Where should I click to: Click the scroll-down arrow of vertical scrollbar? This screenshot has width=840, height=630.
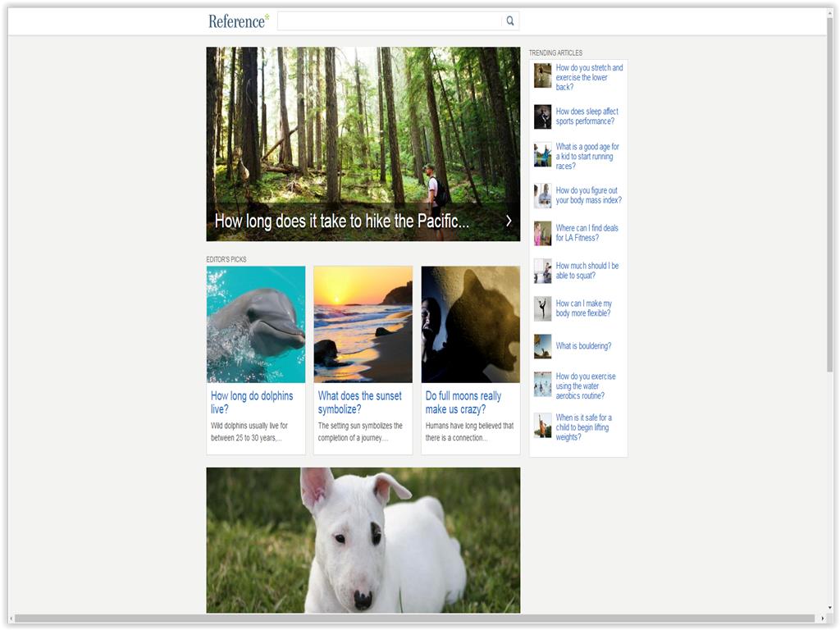tap(830, 608)
